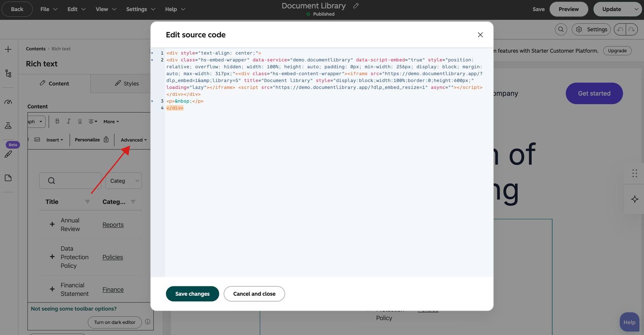This screenshot has height=335, width=644.
Task: Expand the Data Protection Policy row
Action: (52, 257)
